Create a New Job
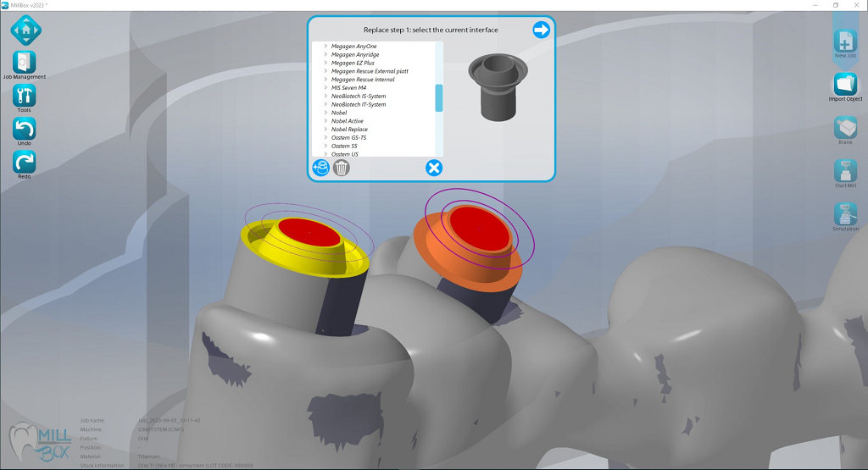Viewport: 868px width, 470px height. pyautogui.click(x=845, y=41)
